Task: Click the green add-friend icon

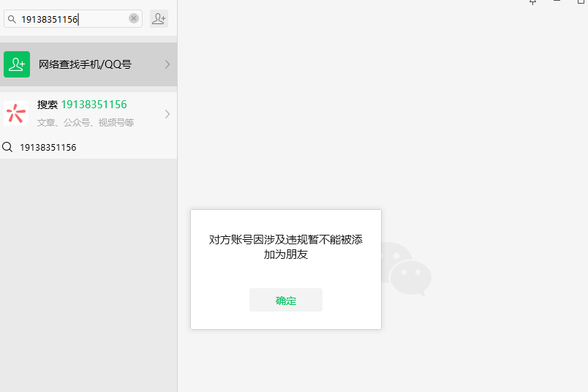Action: 17,64
